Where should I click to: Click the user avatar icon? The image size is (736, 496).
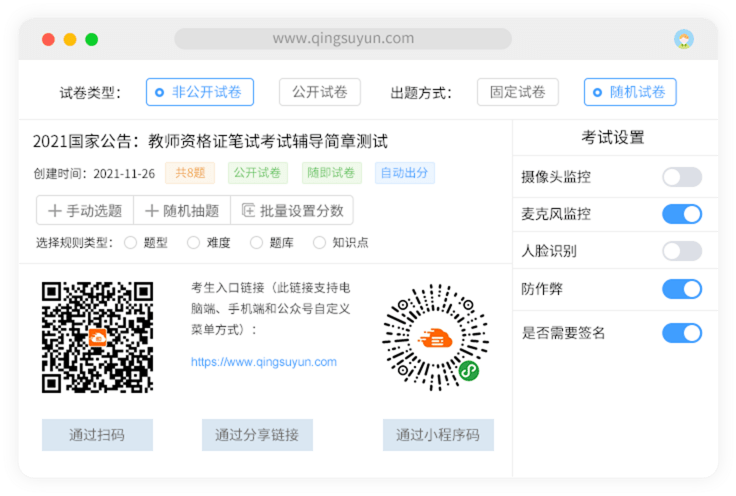[684, 39]
